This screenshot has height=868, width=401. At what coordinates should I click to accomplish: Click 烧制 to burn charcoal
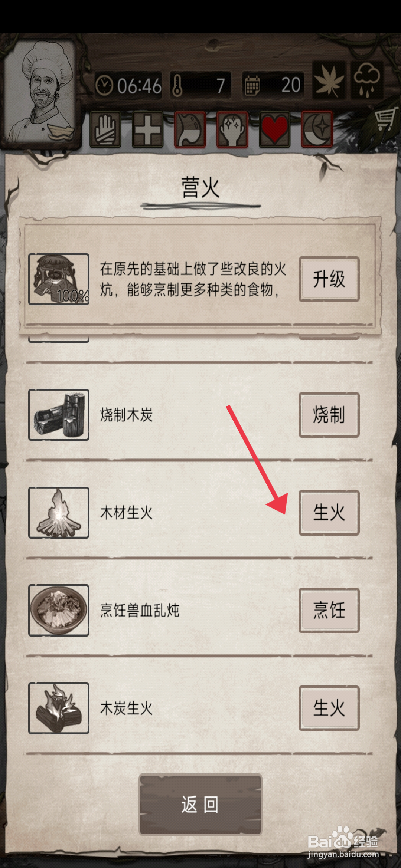pyautogui.click(x=329, y=415)
